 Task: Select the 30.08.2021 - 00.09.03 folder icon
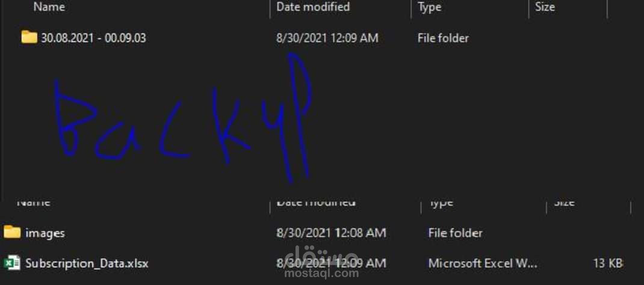point(29,37)
